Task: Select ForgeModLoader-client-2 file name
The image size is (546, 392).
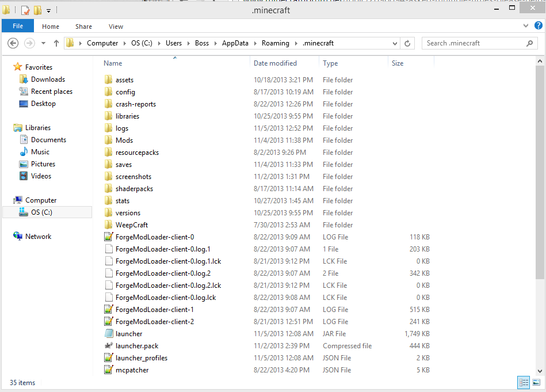Action: tap(155, 322)
